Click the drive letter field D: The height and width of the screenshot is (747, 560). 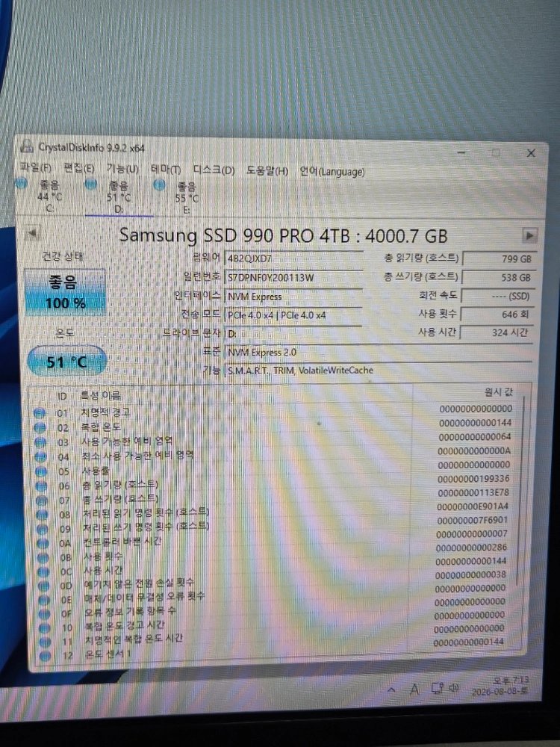293,333
